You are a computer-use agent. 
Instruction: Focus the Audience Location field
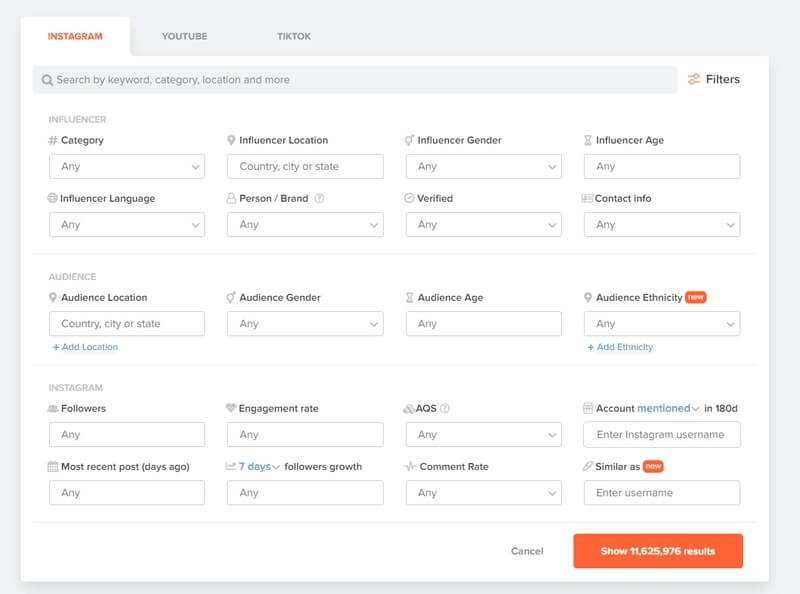tap(127, 324)
